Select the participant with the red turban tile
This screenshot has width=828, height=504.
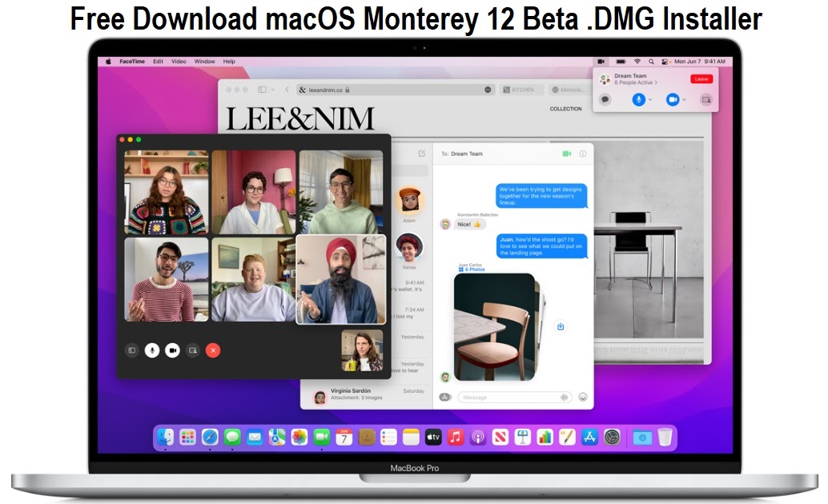point(341,279)
